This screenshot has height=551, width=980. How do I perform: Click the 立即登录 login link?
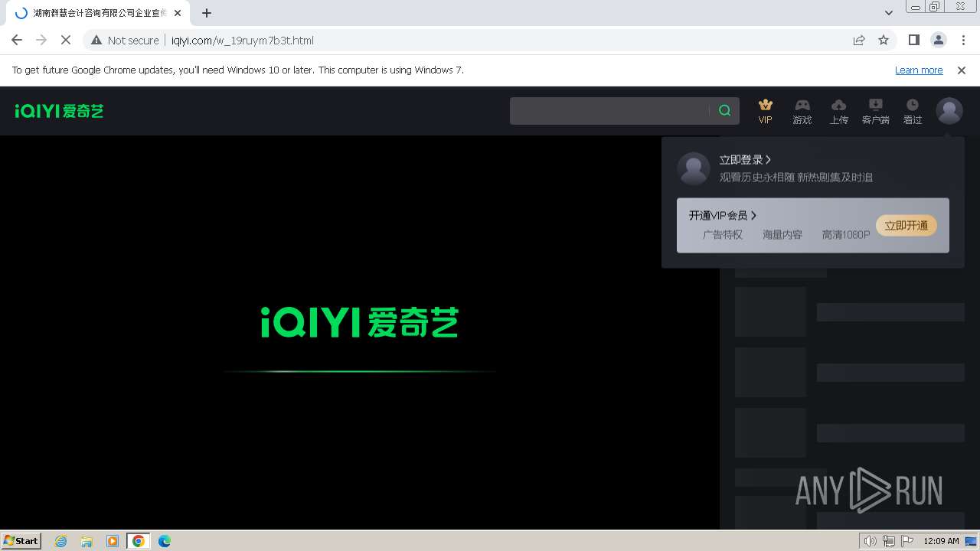coord(745,160)
